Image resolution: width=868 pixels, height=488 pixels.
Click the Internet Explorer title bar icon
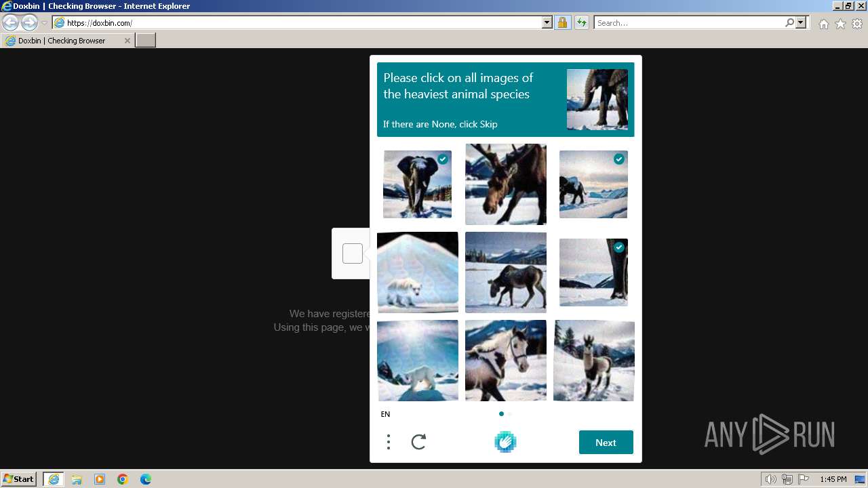coord(7,6)
